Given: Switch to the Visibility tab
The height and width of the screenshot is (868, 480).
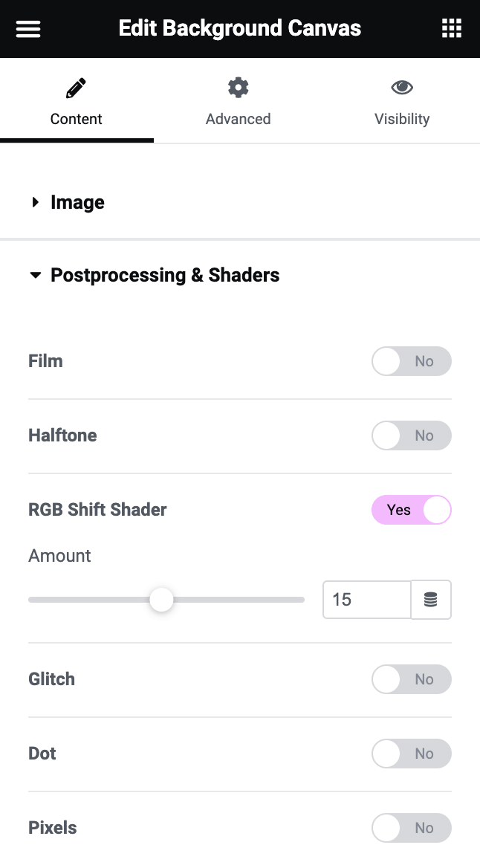Looking at the screenshot, I should point(402,119).
